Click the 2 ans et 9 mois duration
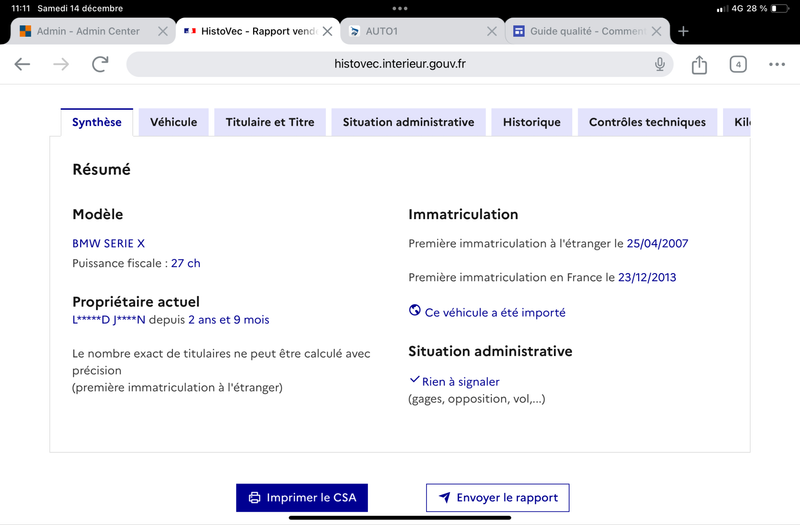 pyautogui.click(x=229, y=320)
